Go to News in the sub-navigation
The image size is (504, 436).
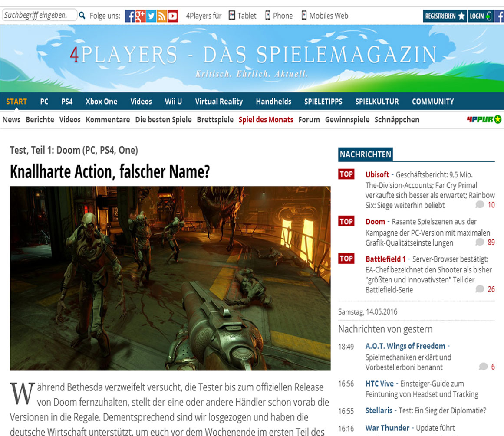click(x=11, y=120)
